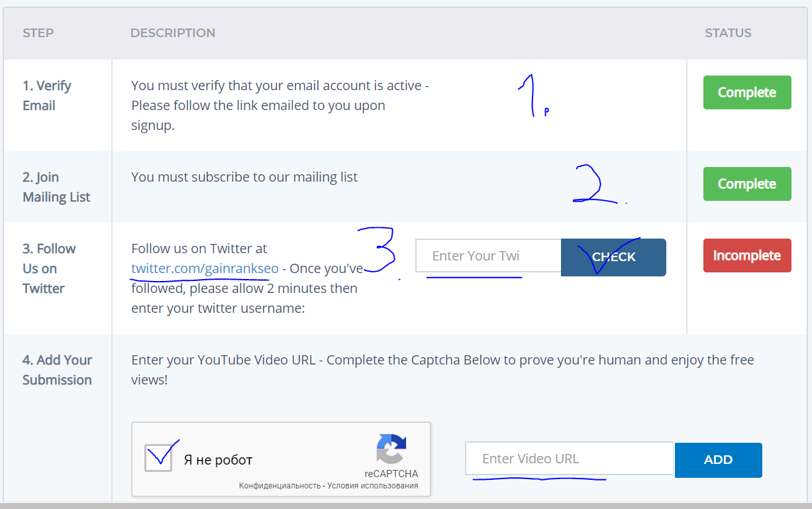Select the "1. Verify Email" step label
Screen dimensions: 812x509
pyautogui.click(x=47, y=95)
